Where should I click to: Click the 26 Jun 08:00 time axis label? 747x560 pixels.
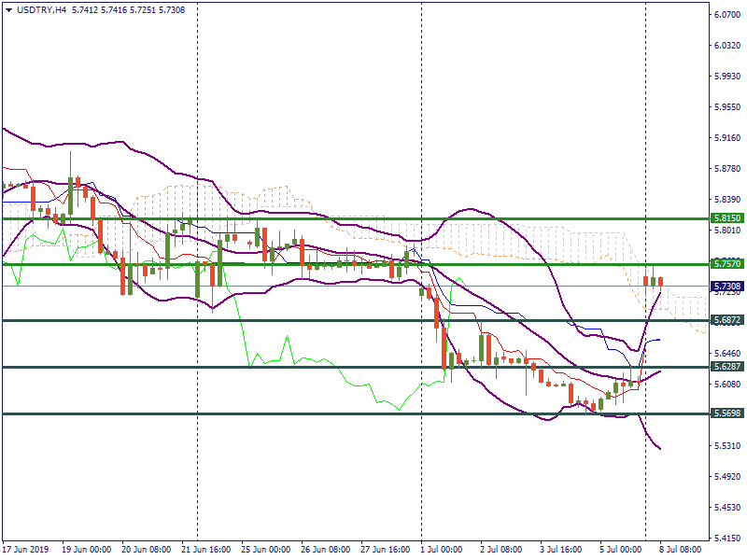click(324, 550)
